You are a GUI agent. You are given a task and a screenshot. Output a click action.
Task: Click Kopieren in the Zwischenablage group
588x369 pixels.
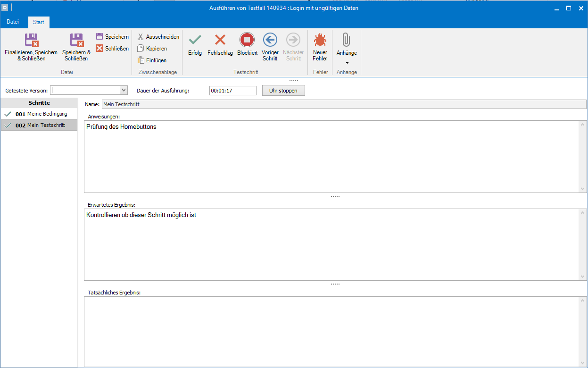click(141, 49)
